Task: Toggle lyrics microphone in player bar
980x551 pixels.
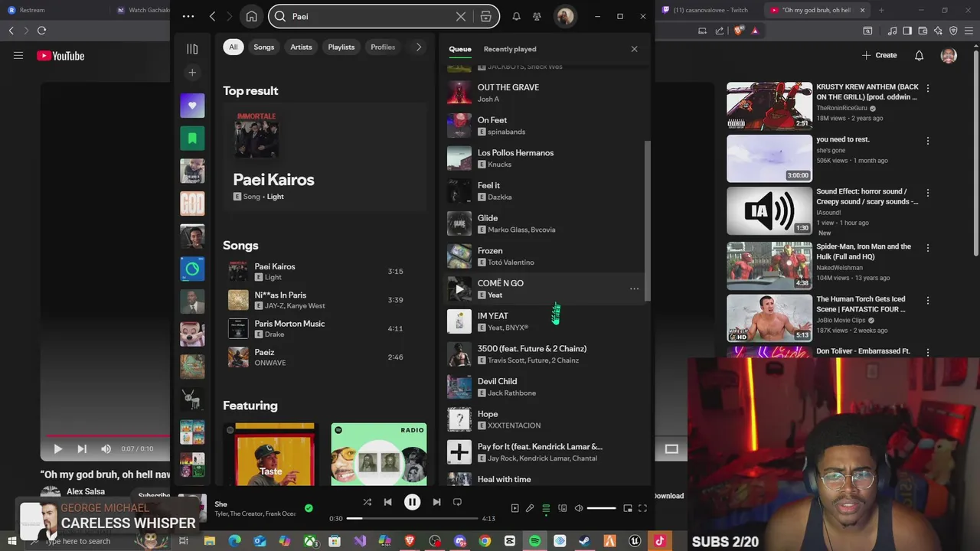Action: [x=530, y=508]
